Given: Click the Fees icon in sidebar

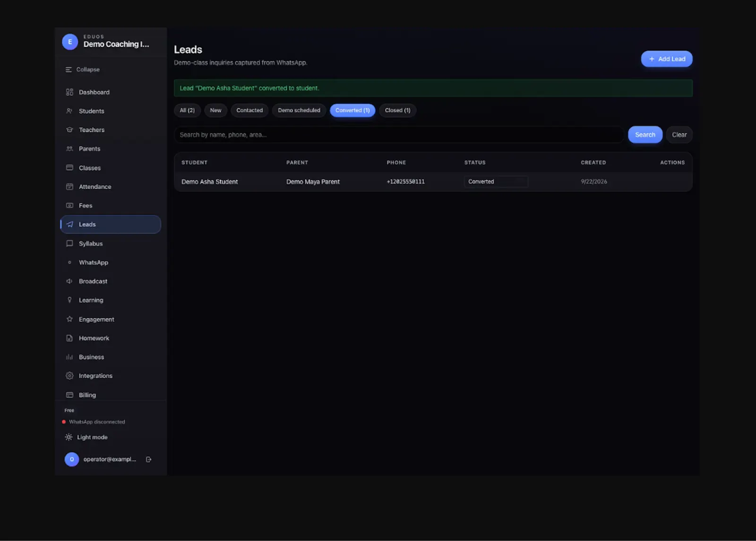Looking at the screenshot, I should 69,206.
